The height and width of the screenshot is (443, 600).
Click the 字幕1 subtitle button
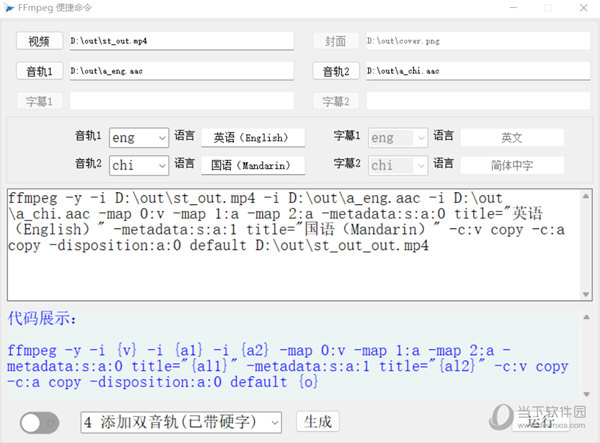[39, 101]
